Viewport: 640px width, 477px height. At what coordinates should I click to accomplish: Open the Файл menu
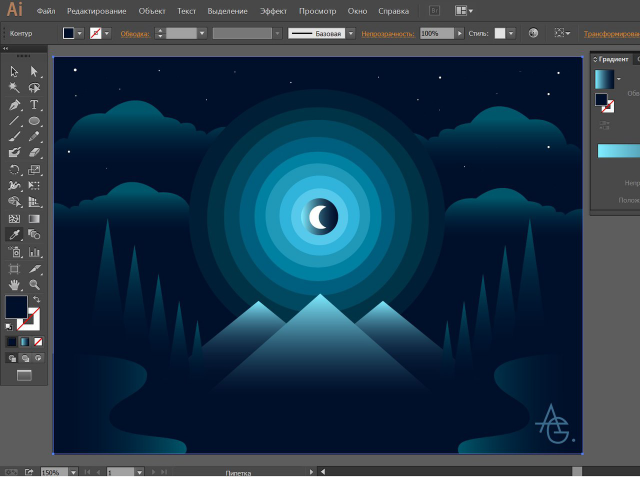tap(46, 11)
